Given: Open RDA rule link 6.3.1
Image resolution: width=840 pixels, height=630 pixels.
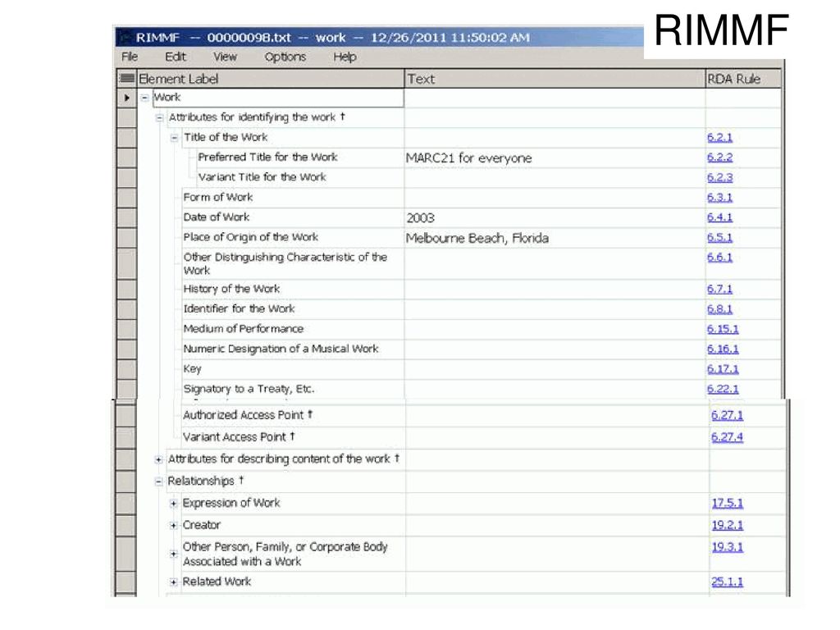Looking at the screenshot, I should 719,197.
